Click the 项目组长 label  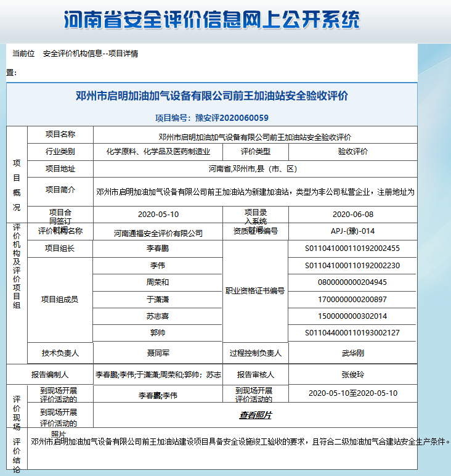coord(60,248)
